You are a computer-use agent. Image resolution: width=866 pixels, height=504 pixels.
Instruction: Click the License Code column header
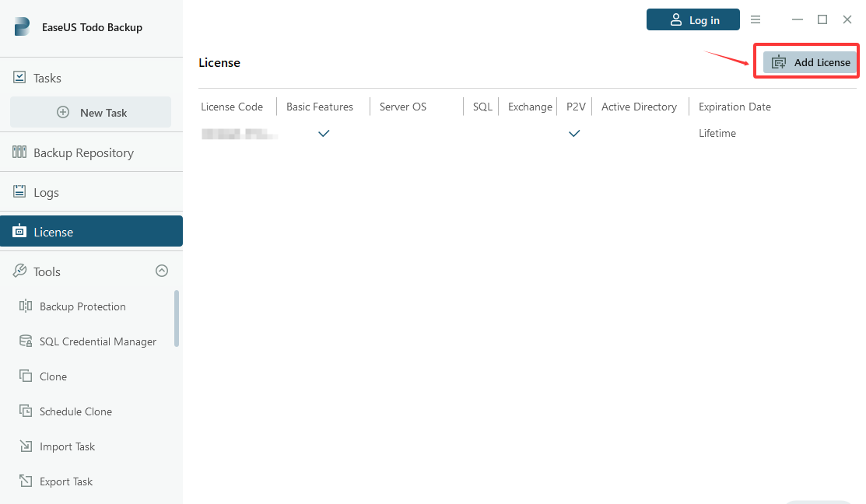pos(232,107)
